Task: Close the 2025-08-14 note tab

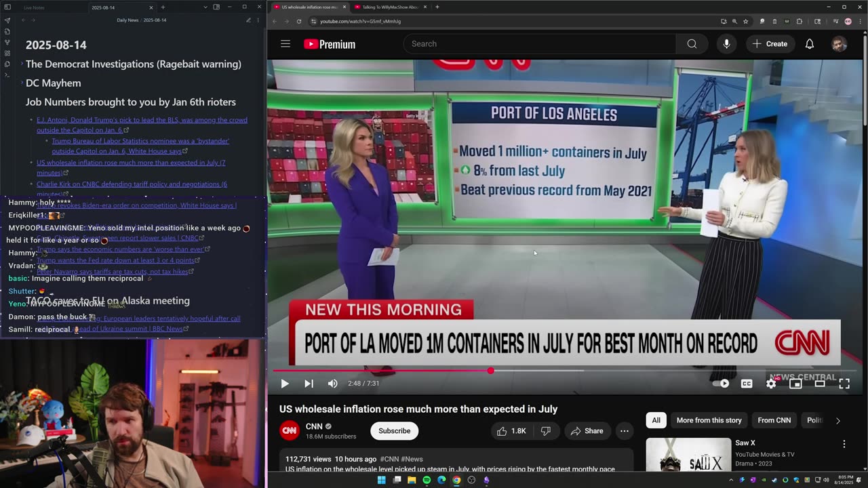Action: click(152, 7)
